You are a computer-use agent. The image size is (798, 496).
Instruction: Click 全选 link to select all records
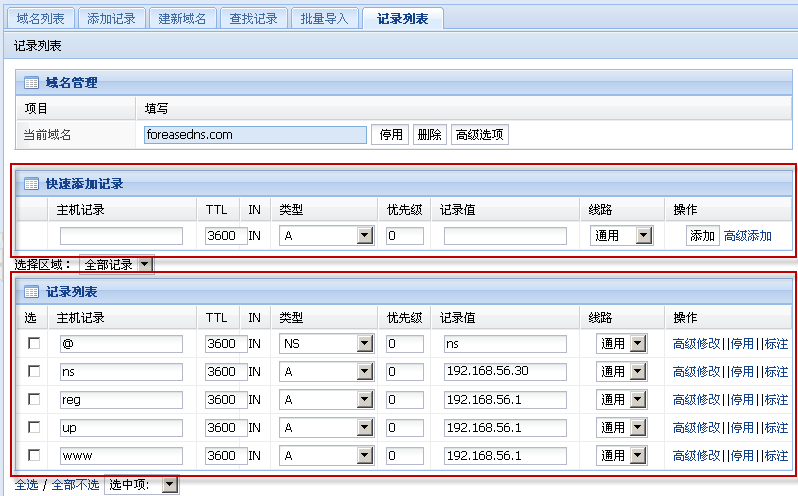[25, 485]
